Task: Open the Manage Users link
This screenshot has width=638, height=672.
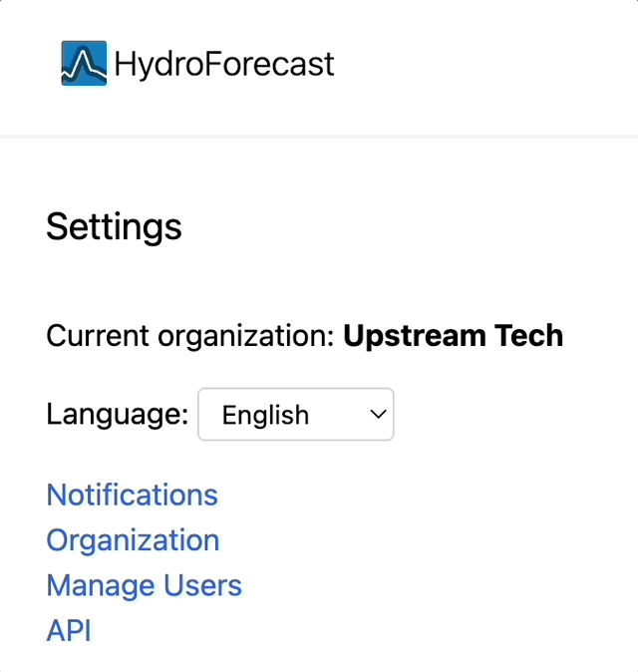Action: point(144,585)
